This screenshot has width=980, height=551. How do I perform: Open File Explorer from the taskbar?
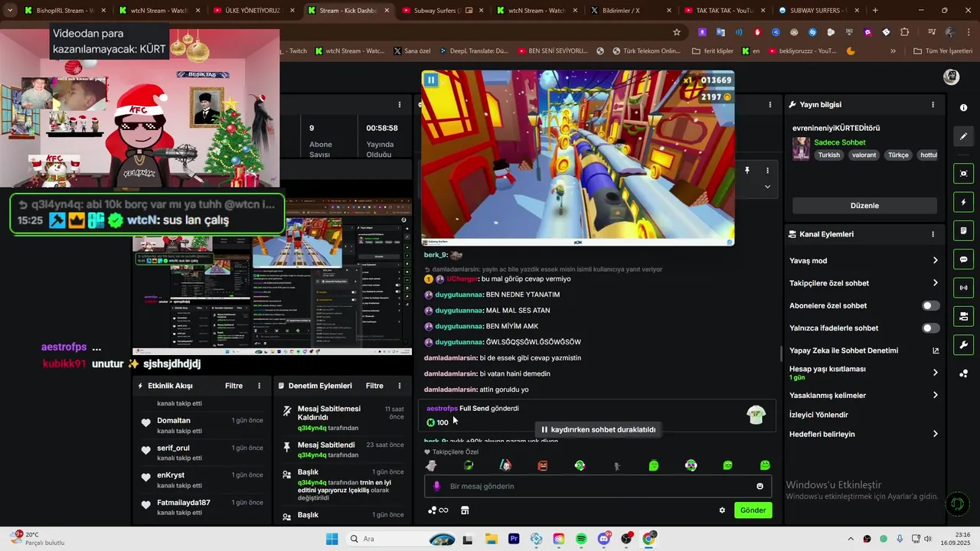pyautogui.click(x=492, y=539)
